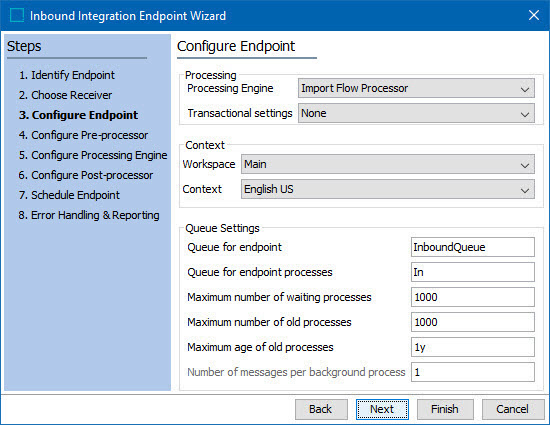Click the Maximum age of old processes field
Viewport: 550px width, 425px height.
[x=473, y=347]
